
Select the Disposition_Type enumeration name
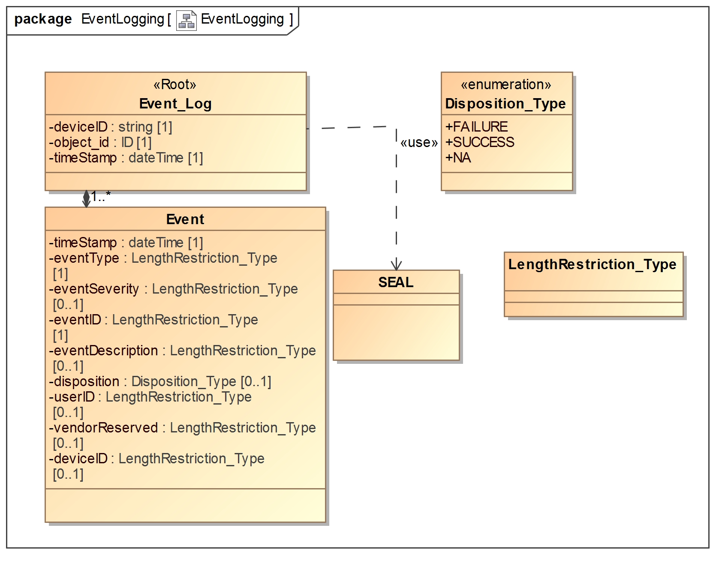point(505,104)
